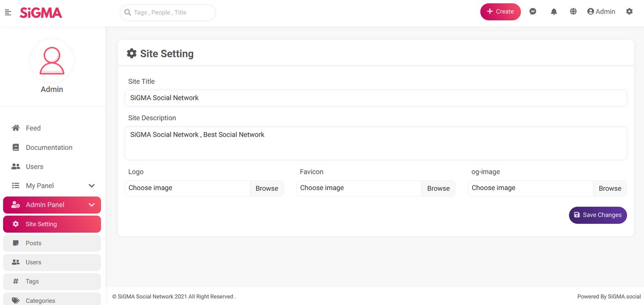This screenshot has width=644, height=305.
Task: Collapse the Admin Panel chevron
Action: (x=92, y=205)
